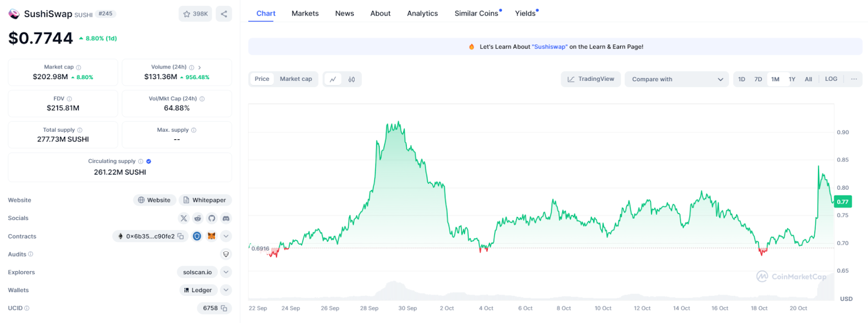Open the Whitepaper link
This screenshot has height=323, width=868.
(205, 200)
